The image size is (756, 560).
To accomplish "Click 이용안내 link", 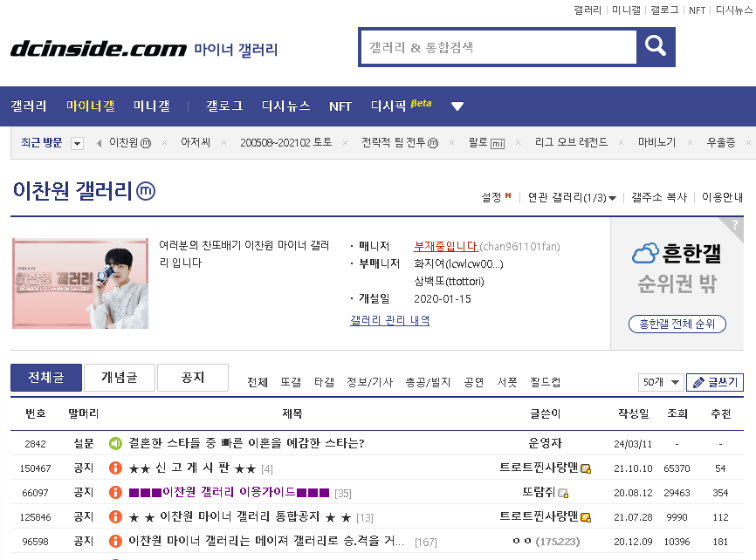I will (722, 198).
